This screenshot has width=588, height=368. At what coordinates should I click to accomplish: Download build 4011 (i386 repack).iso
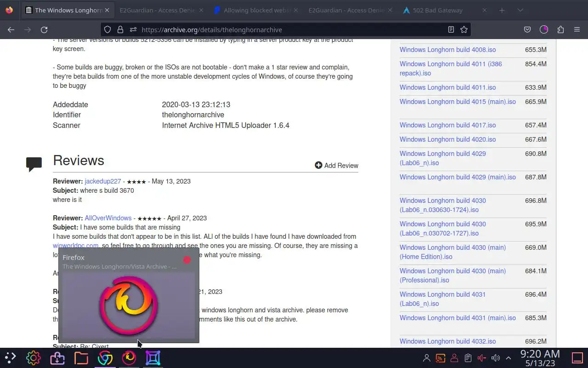coord(451,69)
